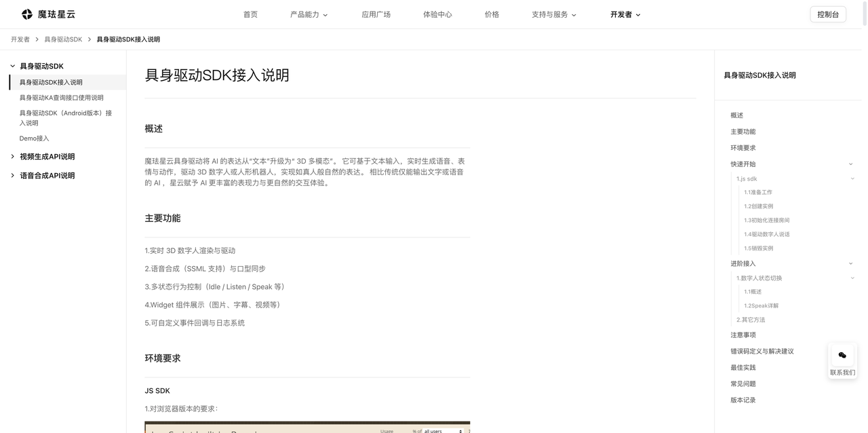868x433 pixels.
Task: Collapse the 1.js sdk outline chevron
Action: (853, 178)
